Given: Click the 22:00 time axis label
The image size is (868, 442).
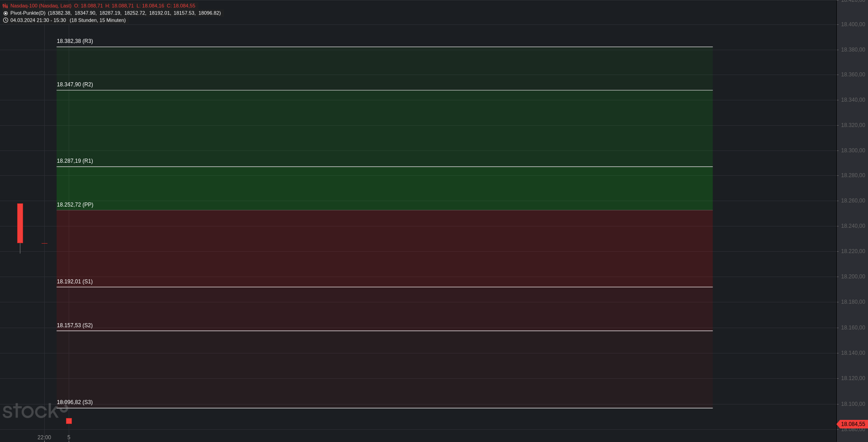Looking at the screenshot, I should coord(44,437).
